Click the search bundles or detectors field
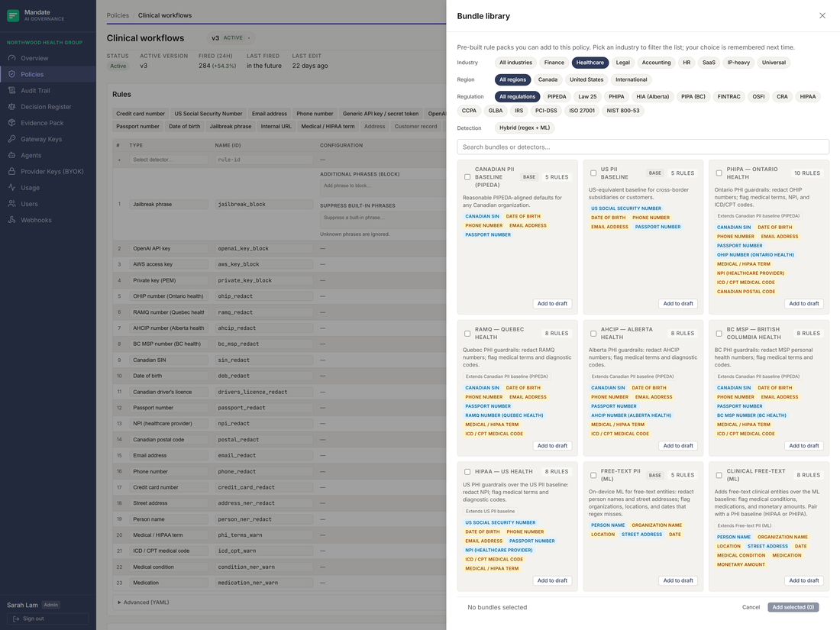 point(643,147)
